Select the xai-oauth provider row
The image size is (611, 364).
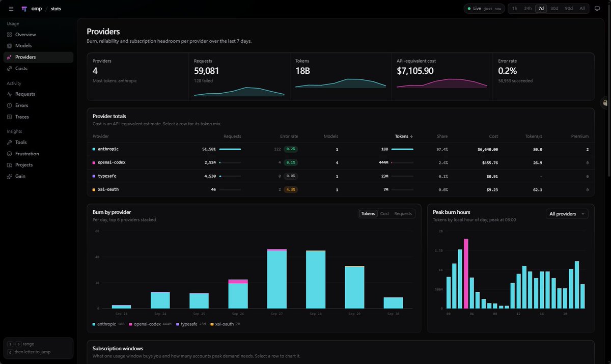(x=340, y=189)
